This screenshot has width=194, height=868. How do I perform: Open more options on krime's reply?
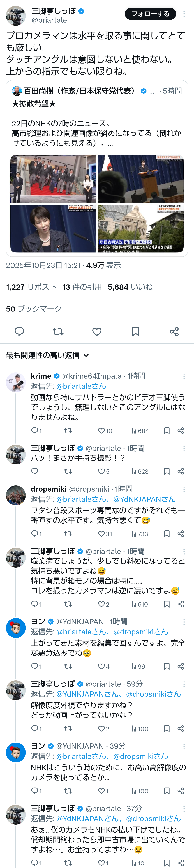184,376
